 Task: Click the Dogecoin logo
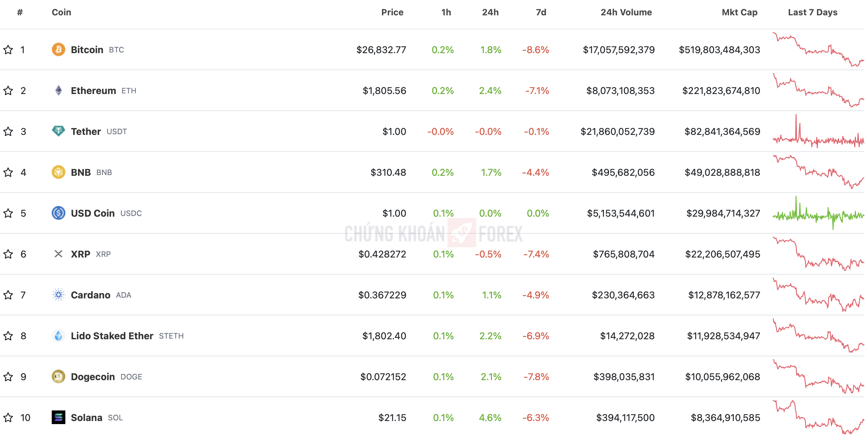point(58,376)
